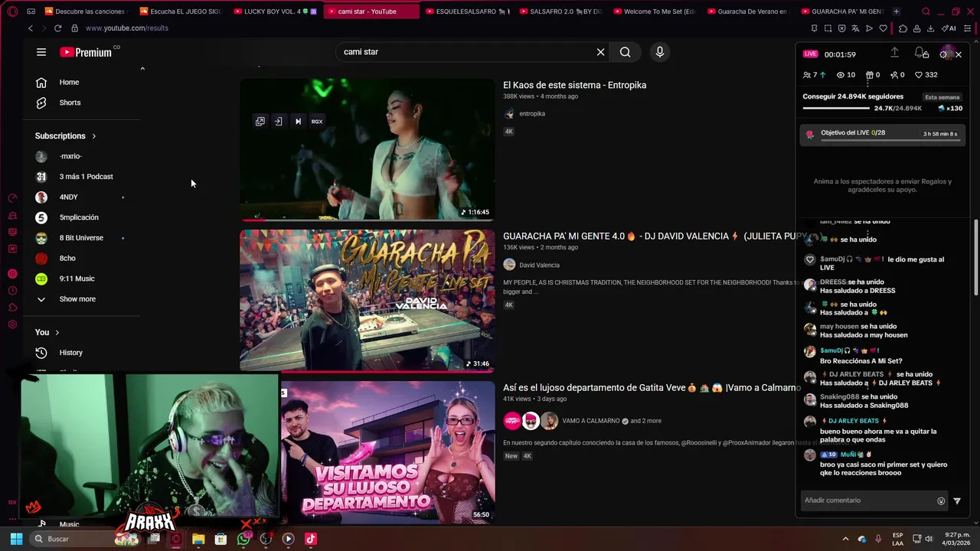Screen dimensions: 980x551
Task: Open video title El Kaos de este sistema - Entropika
Action: coord(574,85)
